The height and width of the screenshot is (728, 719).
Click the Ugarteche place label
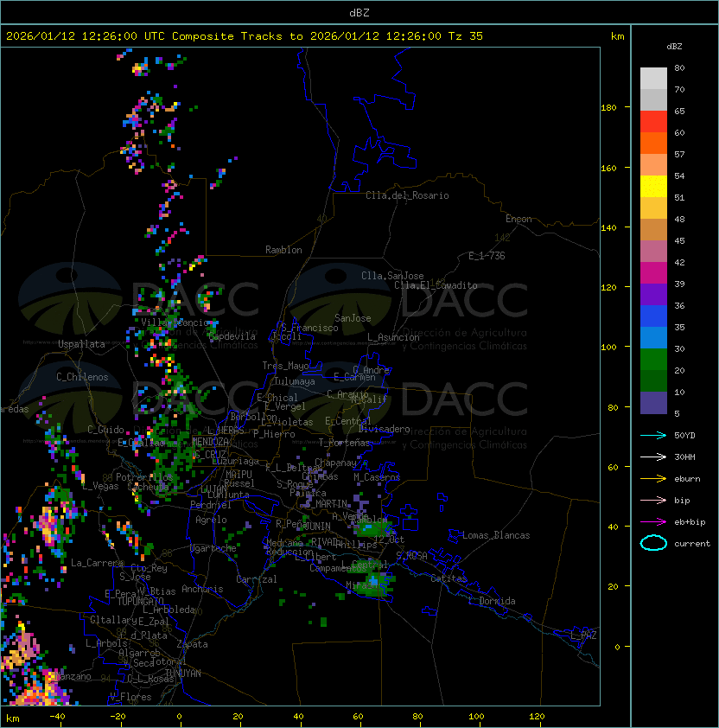(x=213, y=548)
